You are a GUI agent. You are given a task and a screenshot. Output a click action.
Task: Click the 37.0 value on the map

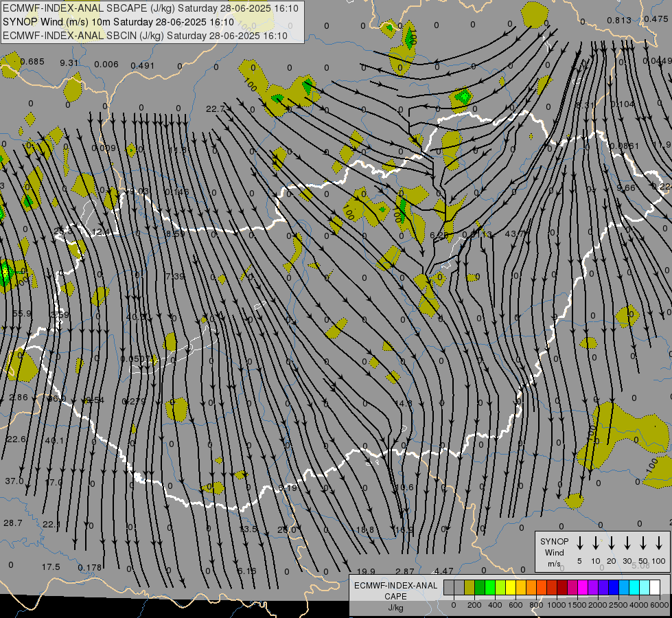pos(14,481)
